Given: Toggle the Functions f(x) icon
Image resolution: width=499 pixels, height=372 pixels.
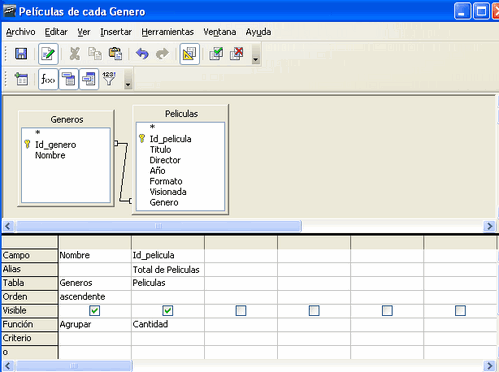Looking at the screenshot, I should point(48,79).
